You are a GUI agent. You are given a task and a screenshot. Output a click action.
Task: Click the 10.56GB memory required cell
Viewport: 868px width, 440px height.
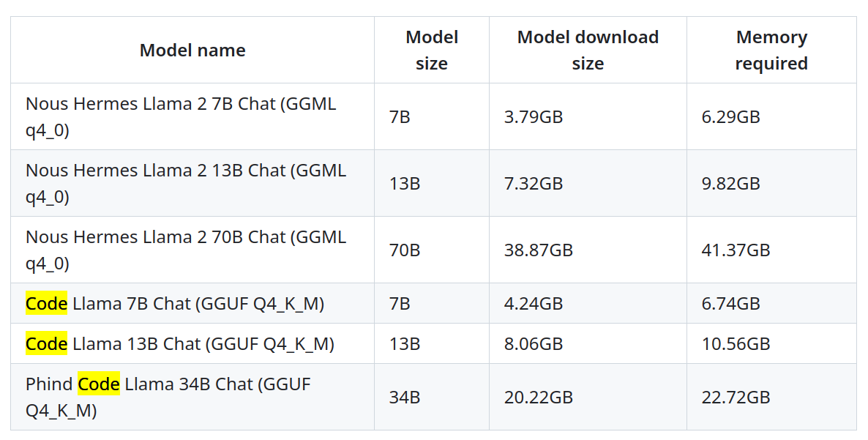click(771, 343)
